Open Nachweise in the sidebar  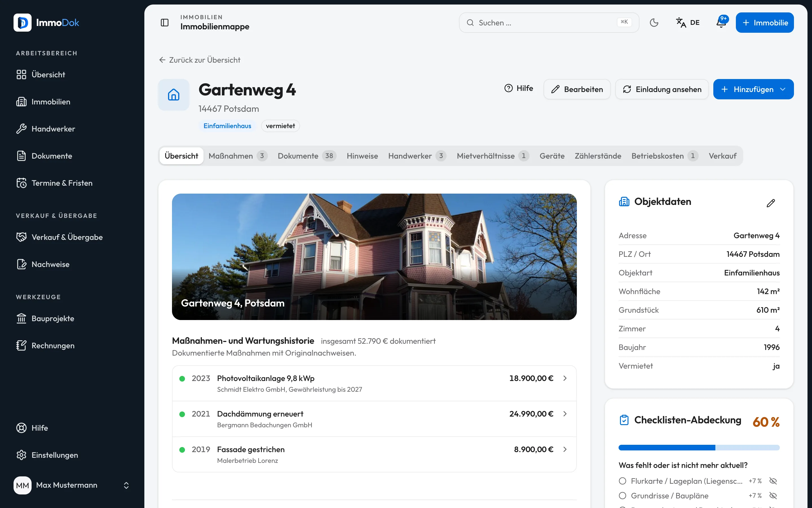coord(72,264)
